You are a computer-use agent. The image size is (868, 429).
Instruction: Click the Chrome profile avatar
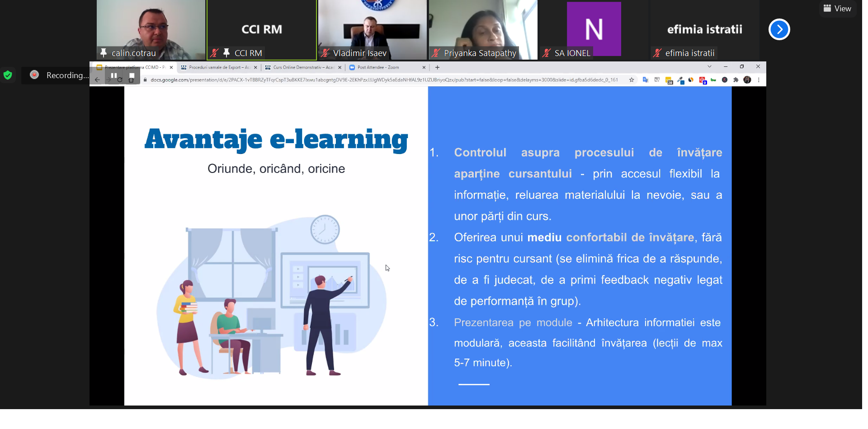click(x=747, y=80)
